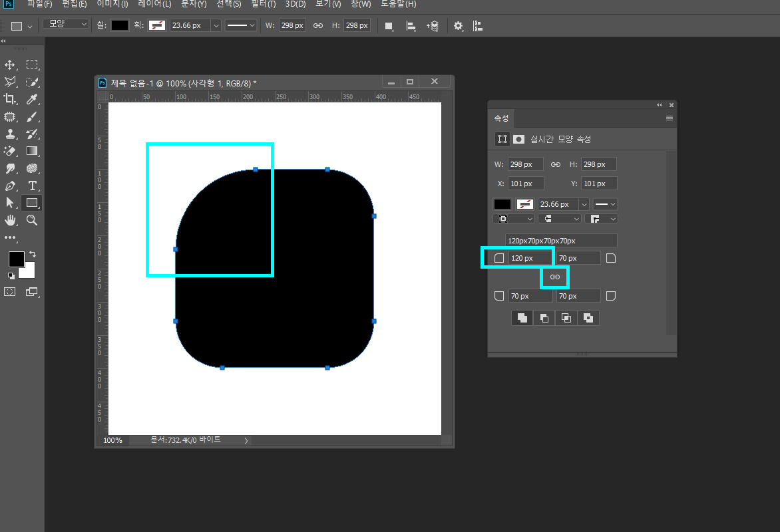
Task: Open stroke width dropdown in options bar
Action: 216,25
